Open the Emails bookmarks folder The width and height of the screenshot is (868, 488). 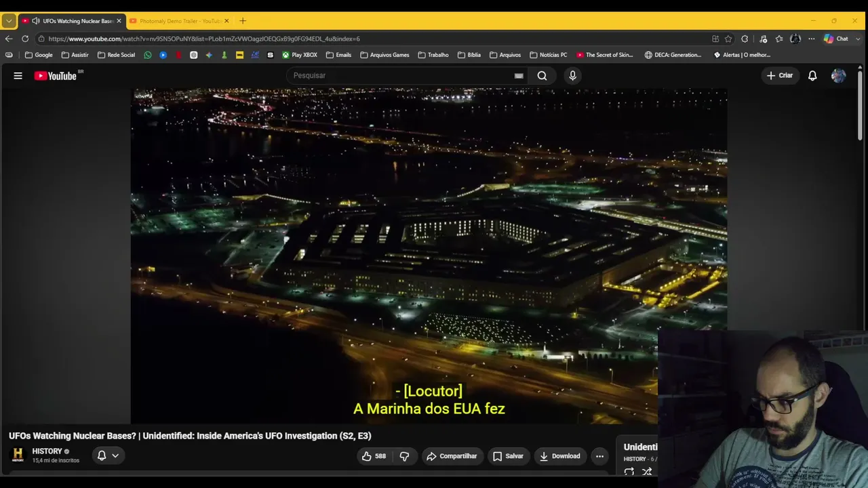pos(338,55)
